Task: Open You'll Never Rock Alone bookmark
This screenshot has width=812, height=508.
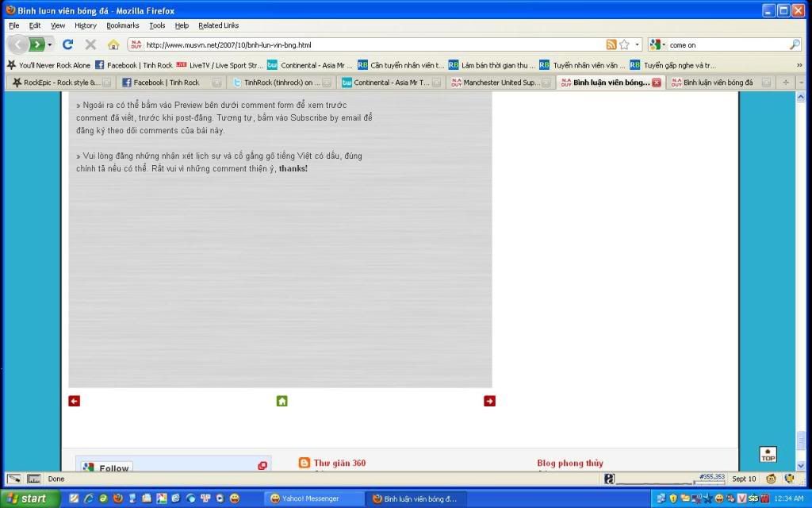Action: click(48, 65)
